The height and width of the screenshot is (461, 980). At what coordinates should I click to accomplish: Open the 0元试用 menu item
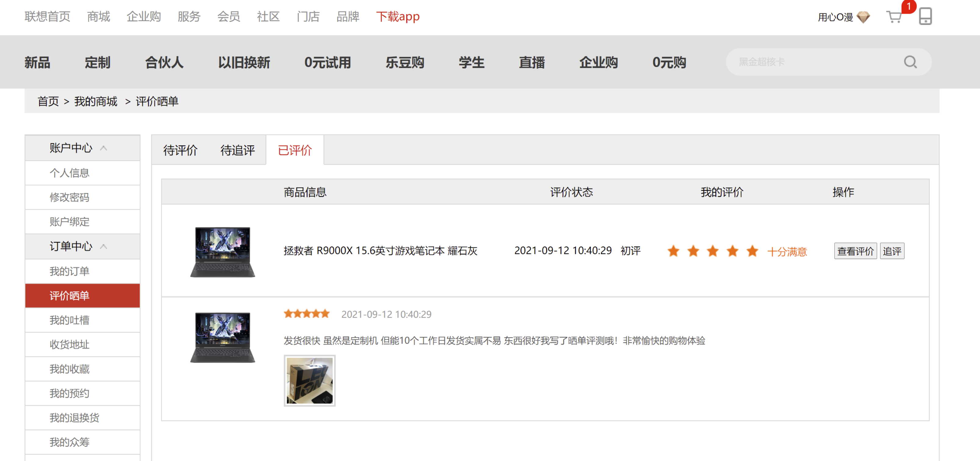[328, 62]
